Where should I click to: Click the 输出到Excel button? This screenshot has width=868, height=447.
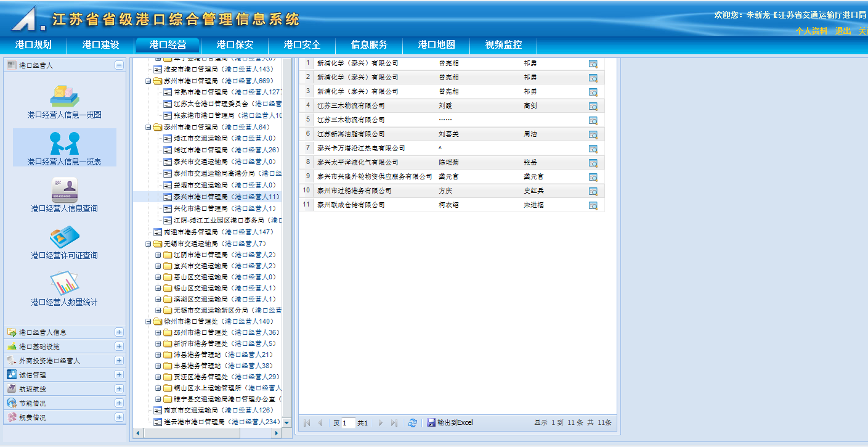tap(450, 423)
